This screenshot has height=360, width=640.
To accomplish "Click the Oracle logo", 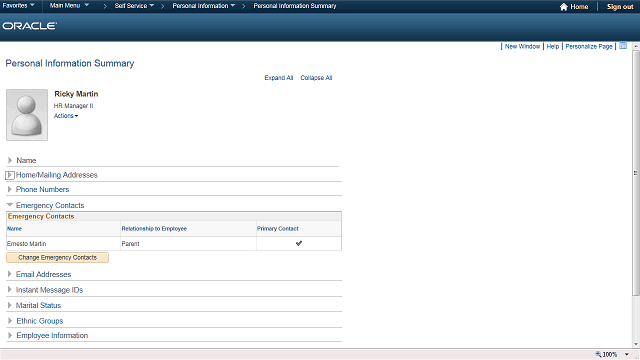I will point(29,26).
